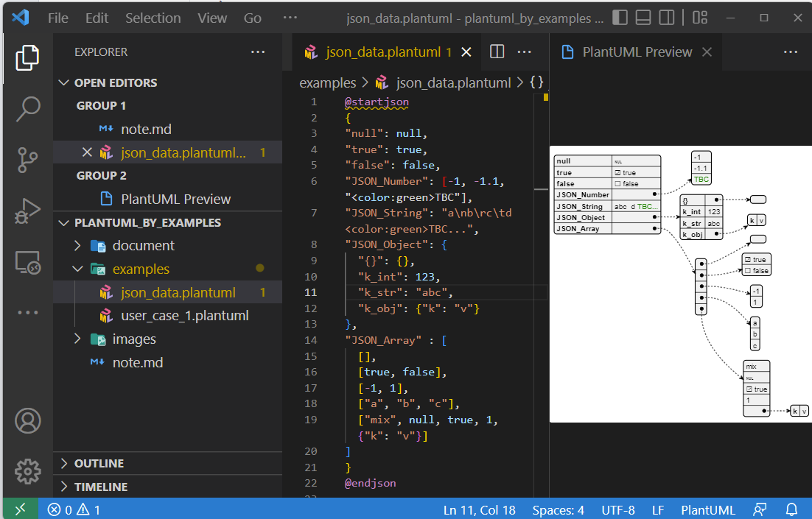This screenshot has width=812, height=519.
Task: Open the Go menu
Action: tap(253, 18)
